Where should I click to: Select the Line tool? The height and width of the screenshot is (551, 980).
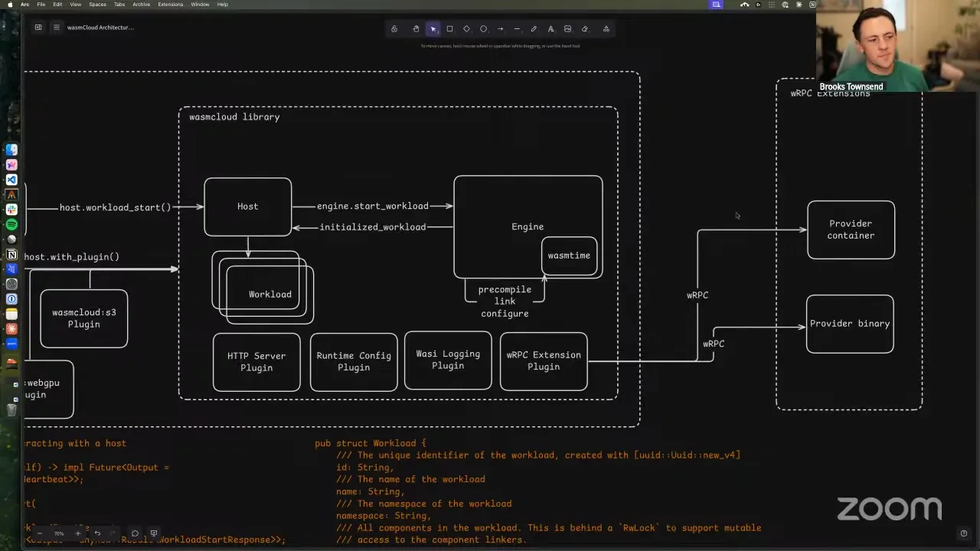(x=517, y=29)
